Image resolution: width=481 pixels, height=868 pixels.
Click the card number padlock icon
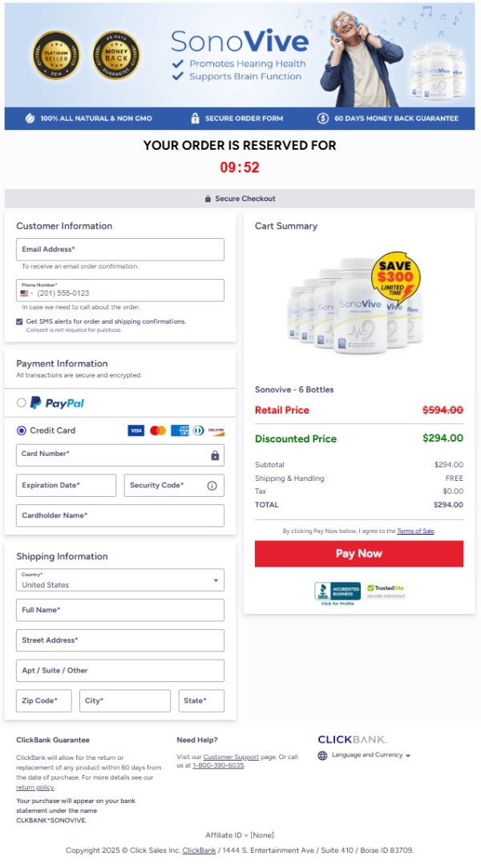click(215, 455)
